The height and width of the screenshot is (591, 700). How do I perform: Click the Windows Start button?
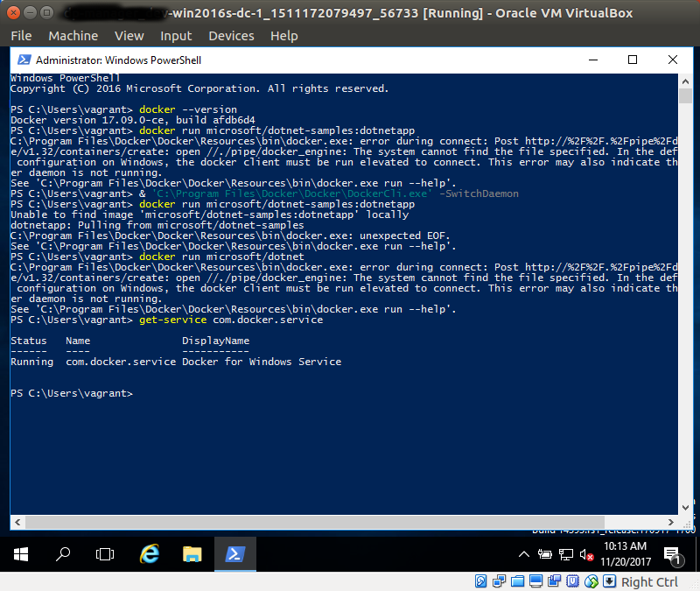19,554
